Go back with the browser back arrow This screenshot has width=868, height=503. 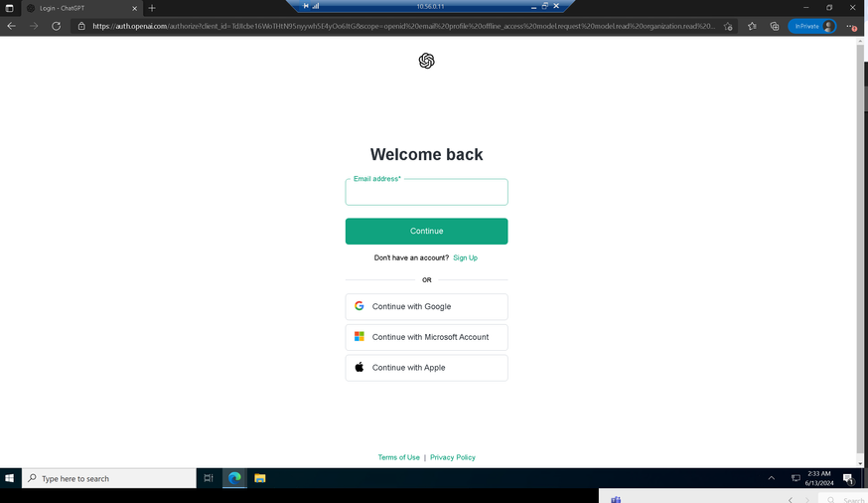point(11,26)
